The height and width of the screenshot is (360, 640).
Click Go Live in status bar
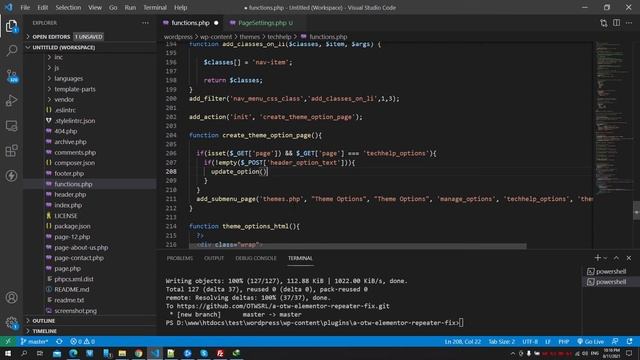(x=590, y=341)
